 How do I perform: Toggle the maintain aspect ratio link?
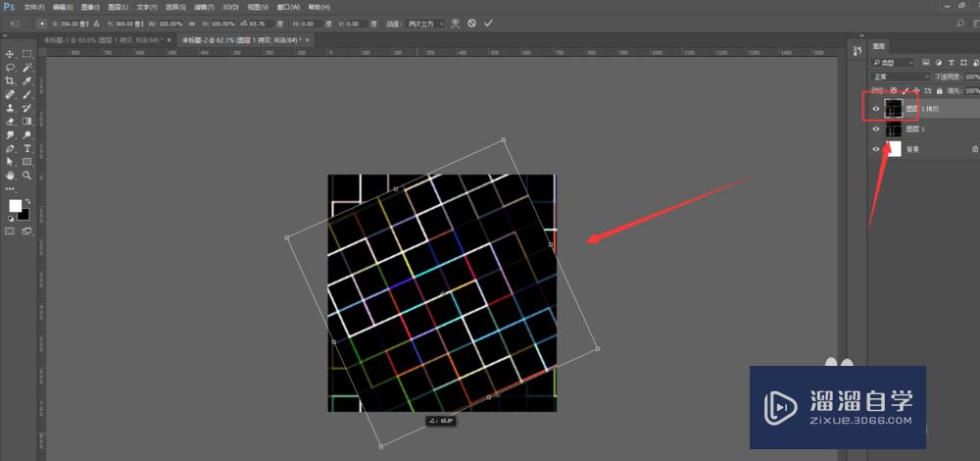coord(192,24)
